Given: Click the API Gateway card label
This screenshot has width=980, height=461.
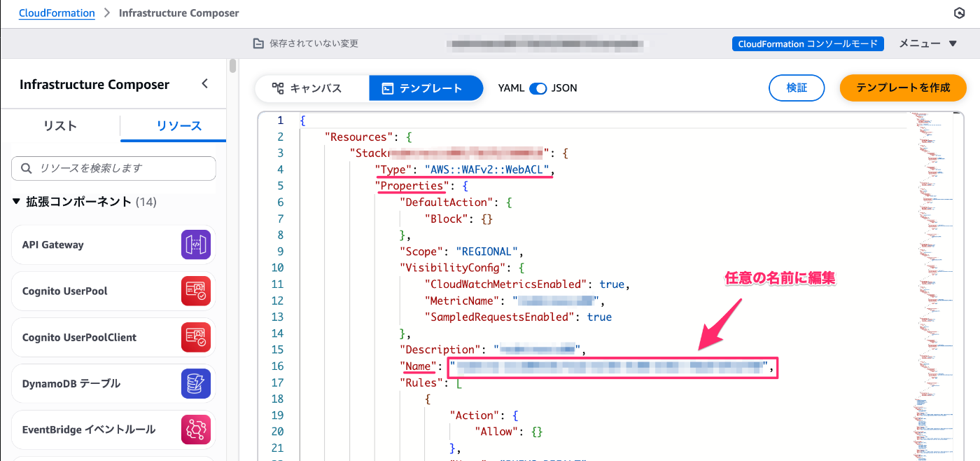Looking at the screenshot, I should coord(52,245).
